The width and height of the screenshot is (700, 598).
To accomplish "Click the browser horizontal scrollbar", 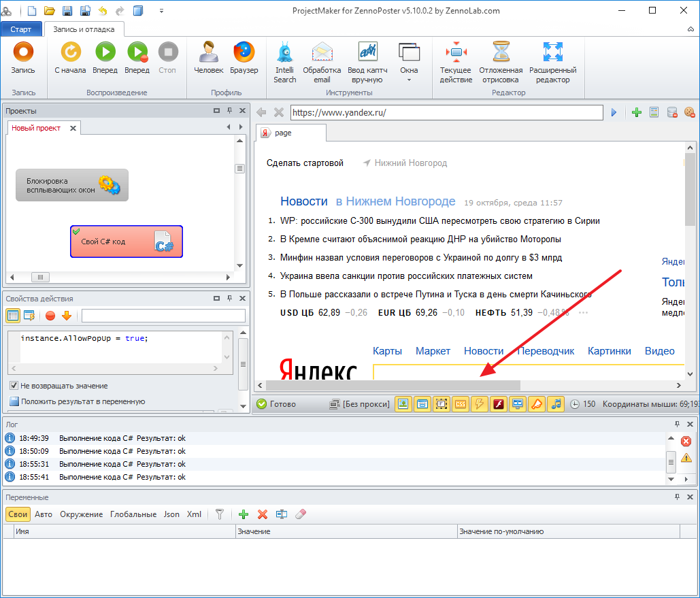I will pyautogui.click(x=393, y=385).
